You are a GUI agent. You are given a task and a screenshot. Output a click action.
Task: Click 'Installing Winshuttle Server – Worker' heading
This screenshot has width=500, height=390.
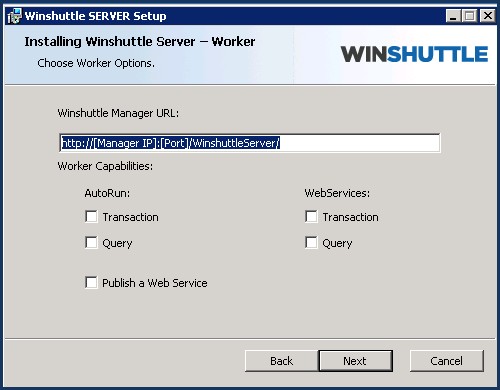tap(140, 42)
